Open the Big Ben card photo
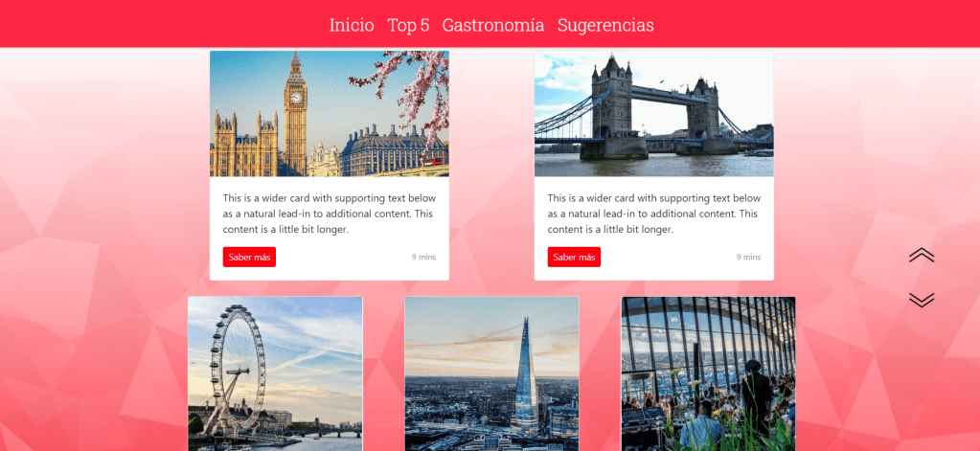The width and height of the screenshot is (980, 451). point(330,114)
